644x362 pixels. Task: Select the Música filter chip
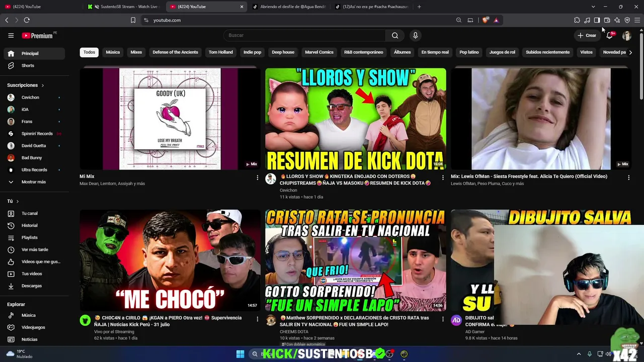(x=113, y=52)
